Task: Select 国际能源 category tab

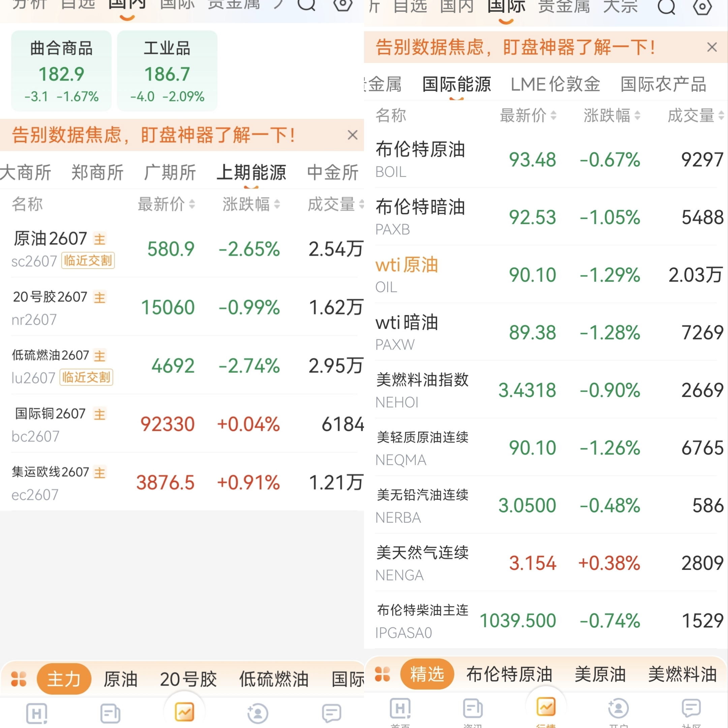Action: click(456, 84)
